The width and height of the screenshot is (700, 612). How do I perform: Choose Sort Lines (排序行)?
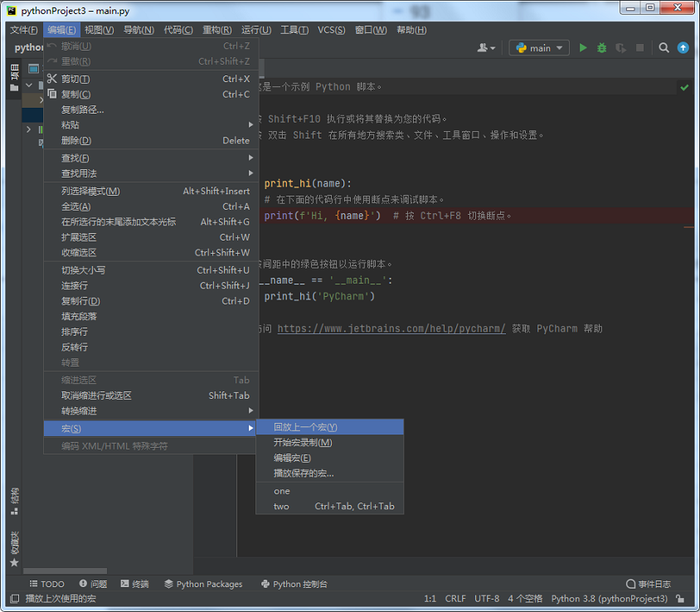click(151, 332)
